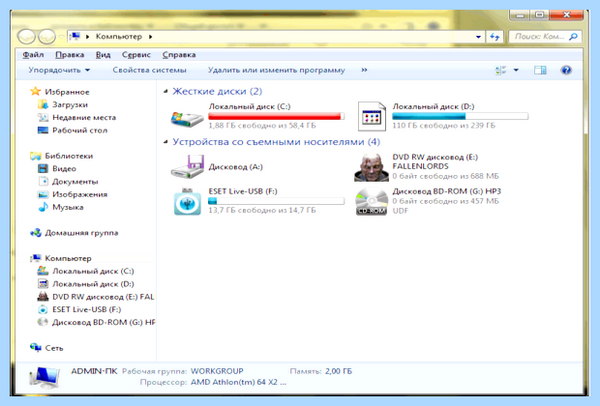This screenshot has height=406, width=600.
Task: Open Local Disk (D:) drive icon
Action: point(372,116)
